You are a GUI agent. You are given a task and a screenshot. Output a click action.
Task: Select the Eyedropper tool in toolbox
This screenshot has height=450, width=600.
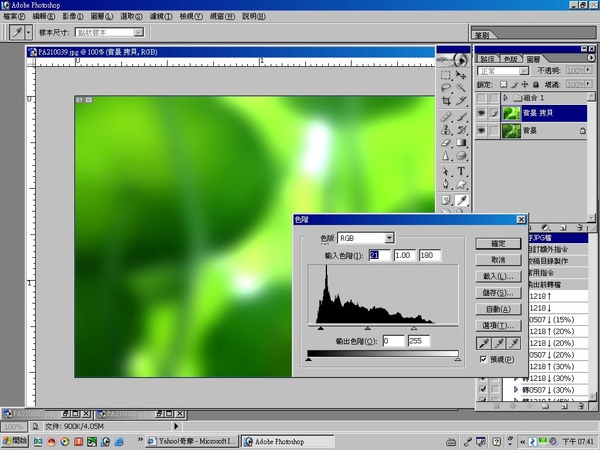coord(461,200)
